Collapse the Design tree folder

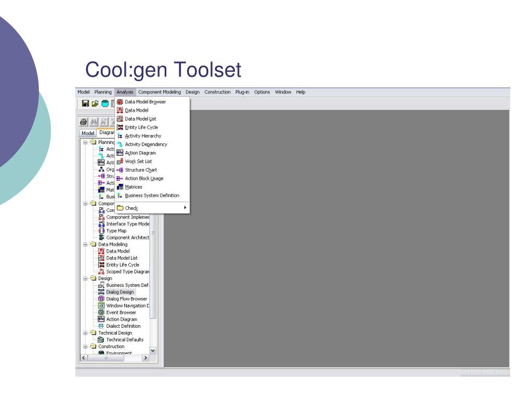coord(86,278)
